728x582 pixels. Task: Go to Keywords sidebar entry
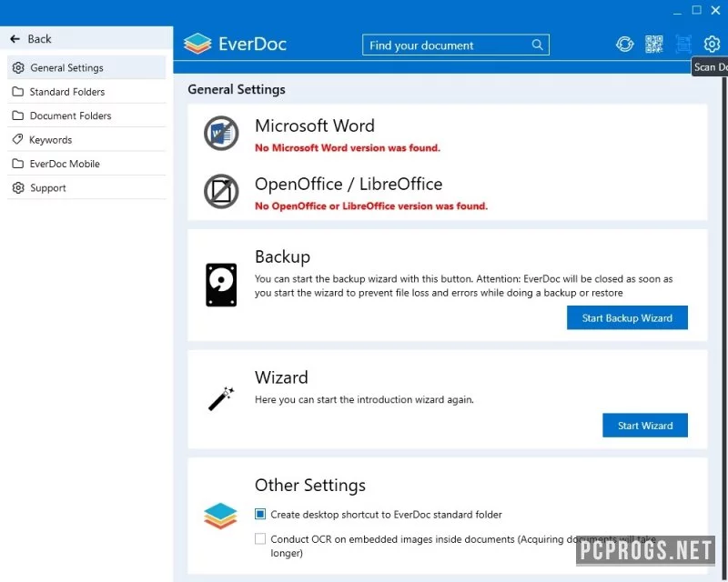pyautogui.click(x=86, y=140)
